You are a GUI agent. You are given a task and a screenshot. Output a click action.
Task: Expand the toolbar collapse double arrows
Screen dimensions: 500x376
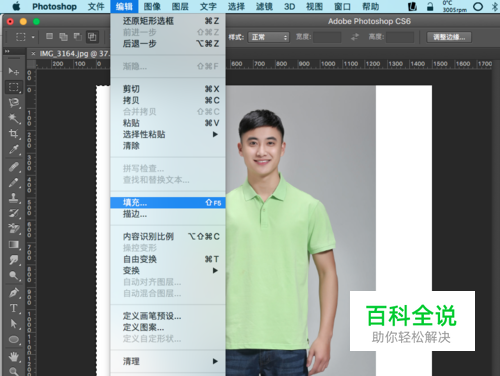pos(7,51)
